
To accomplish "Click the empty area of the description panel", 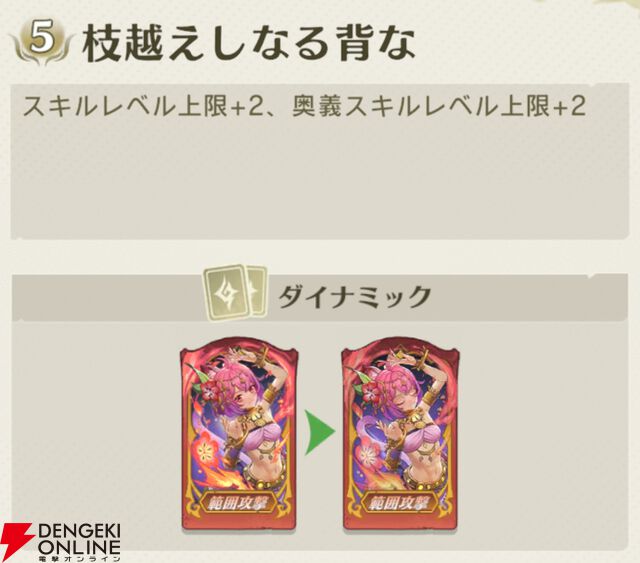I will click(x=318, y=180).
